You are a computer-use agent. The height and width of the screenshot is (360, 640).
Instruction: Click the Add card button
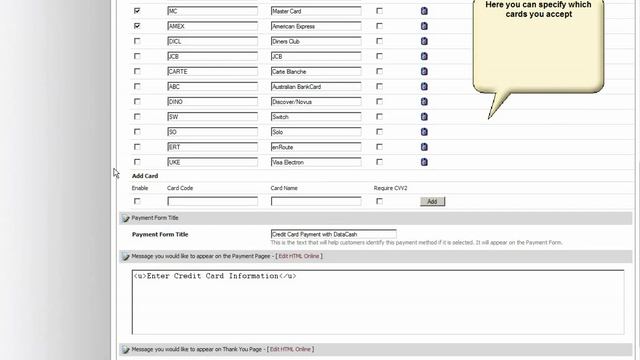tap(433, 201)
